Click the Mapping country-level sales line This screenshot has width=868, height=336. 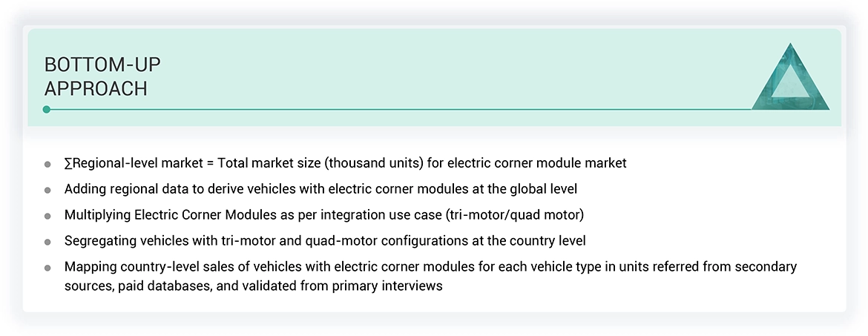point(430,266)
